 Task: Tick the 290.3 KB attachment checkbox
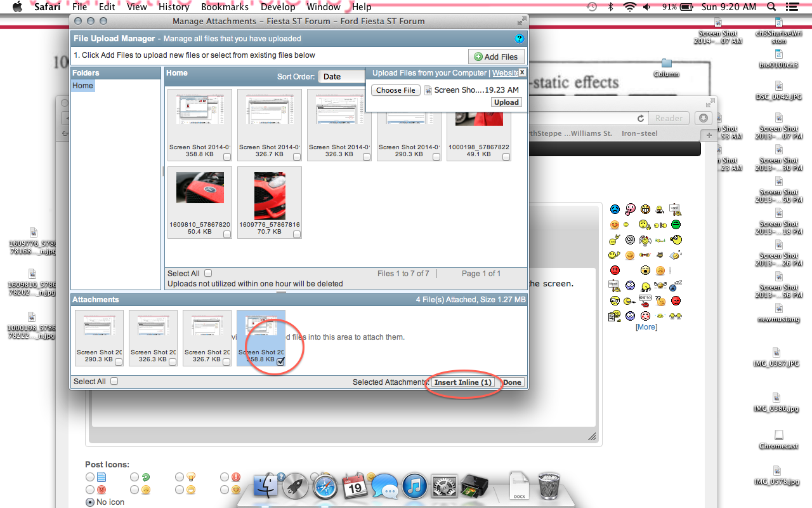click(119, 361)
